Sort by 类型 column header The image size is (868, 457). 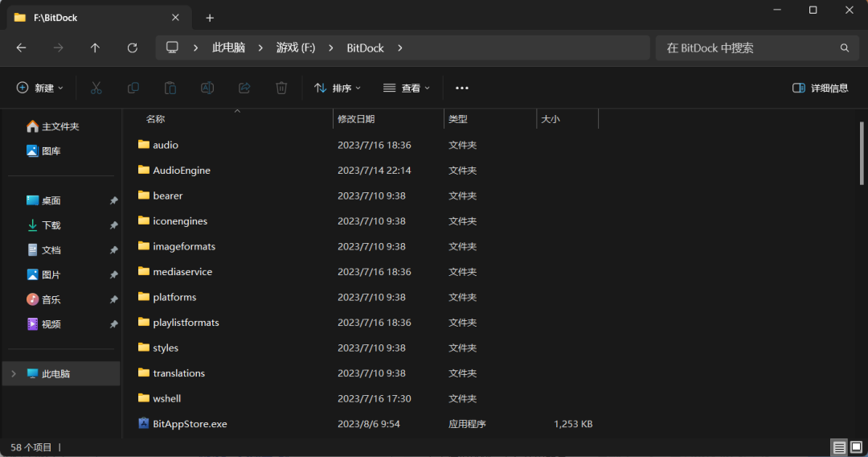tap(490, 119)
